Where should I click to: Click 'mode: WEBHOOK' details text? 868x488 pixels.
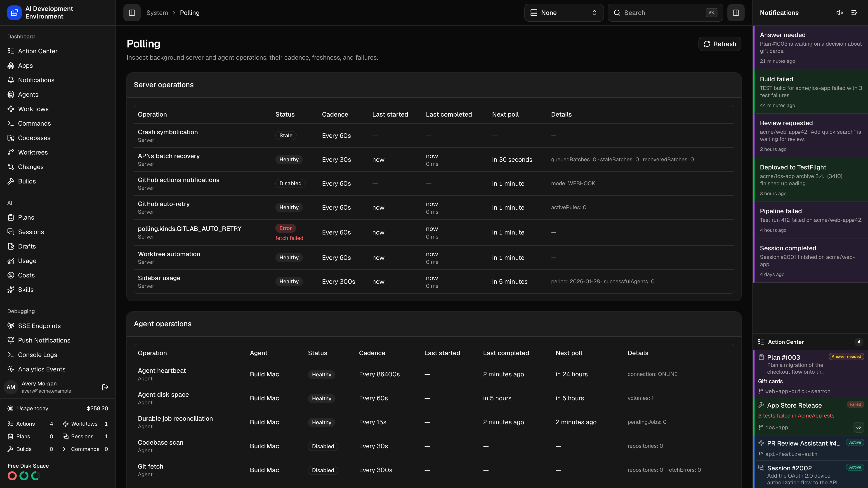coord(573,183)
